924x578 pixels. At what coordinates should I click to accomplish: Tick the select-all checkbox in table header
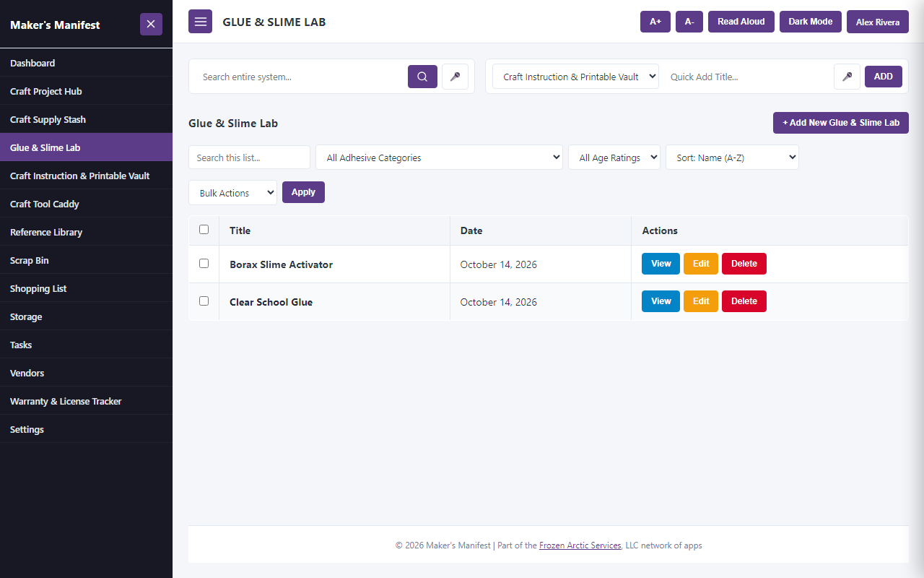click(x=204, y=230)
